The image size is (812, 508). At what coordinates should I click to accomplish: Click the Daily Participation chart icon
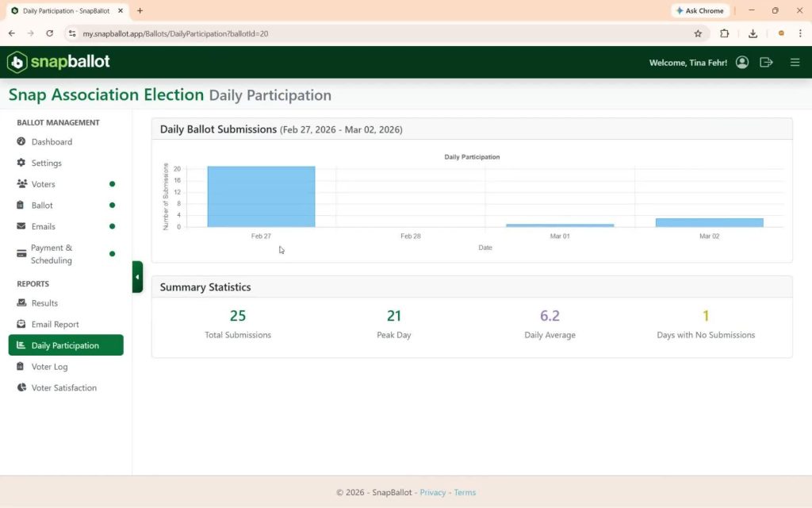pos(21,345)
